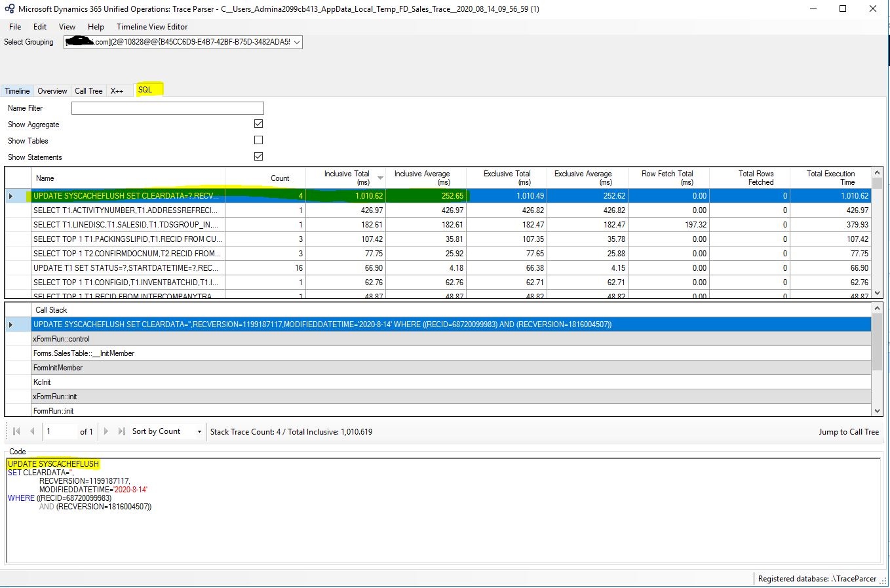Screen dimensions: 890x588
Task: Click the UPDATE SYSCACHEFLUSH line in Code pane
Action: tap(53, 464)
